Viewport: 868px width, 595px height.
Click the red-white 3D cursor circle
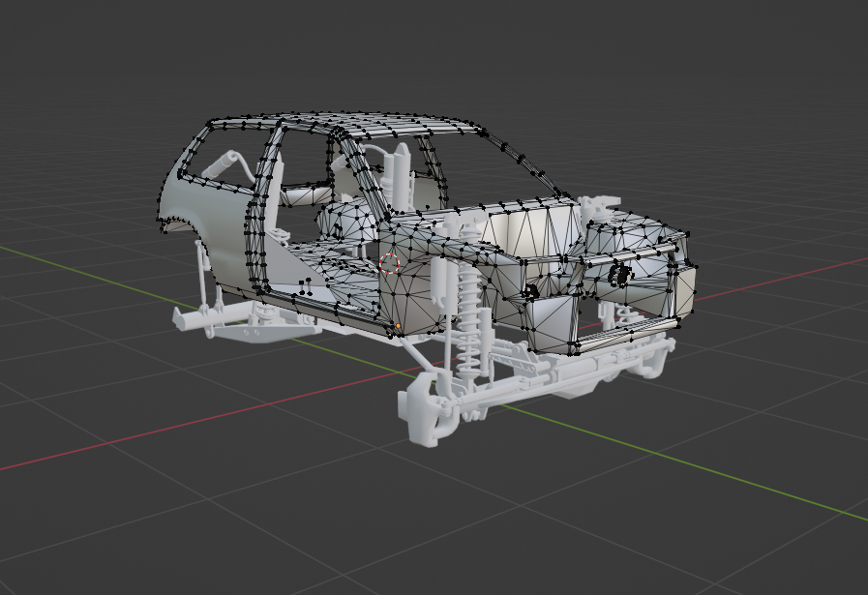(390, 263)
